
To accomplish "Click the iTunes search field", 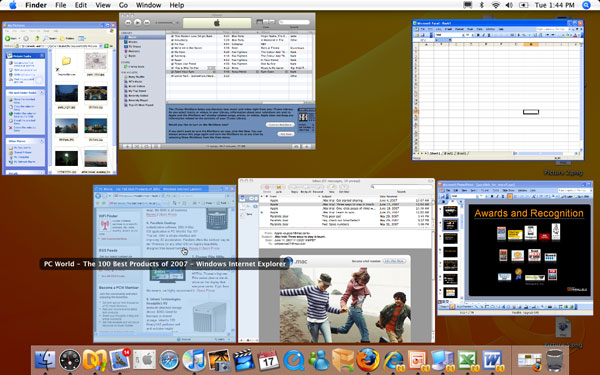I will pyautogui.click(x=294, y=22).
